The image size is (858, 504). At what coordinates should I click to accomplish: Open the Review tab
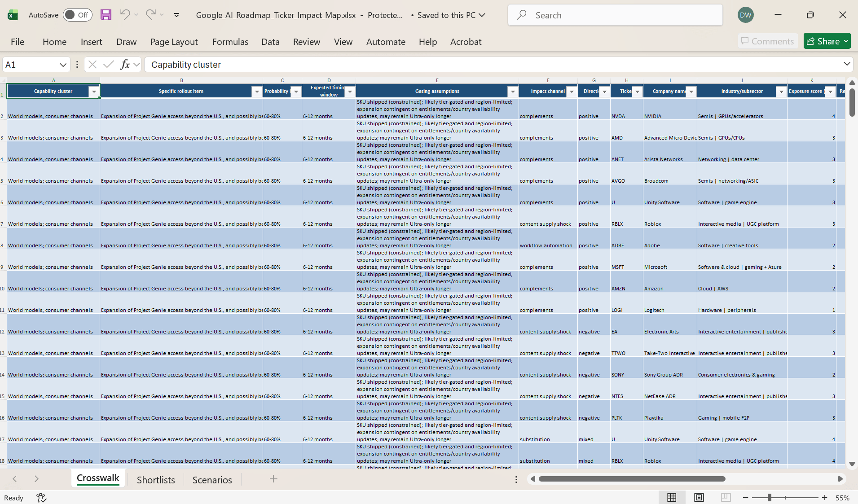306,41
